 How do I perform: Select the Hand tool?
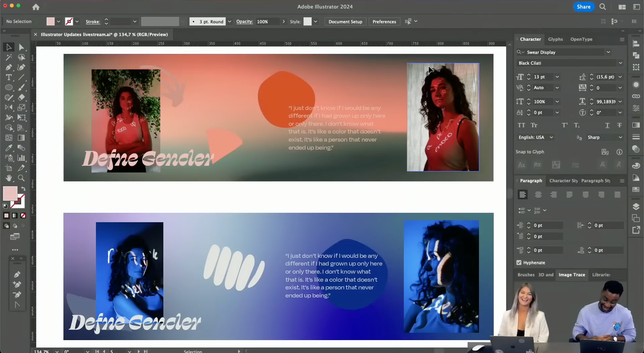pos(9,178)
